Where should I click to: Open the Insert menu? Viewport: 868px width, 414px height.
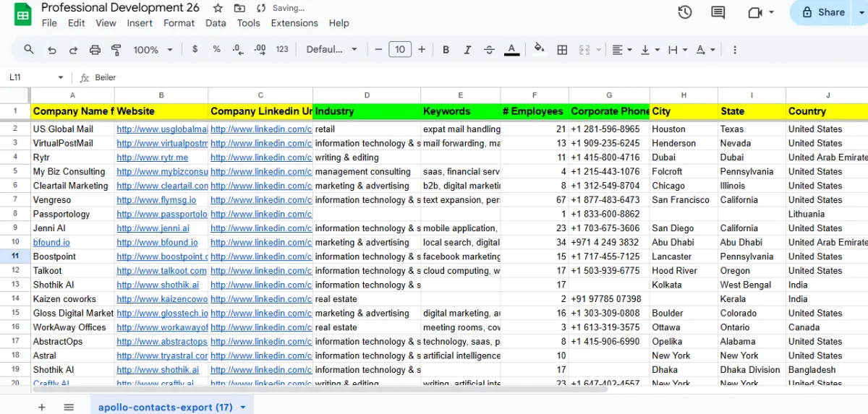(140, 23)
